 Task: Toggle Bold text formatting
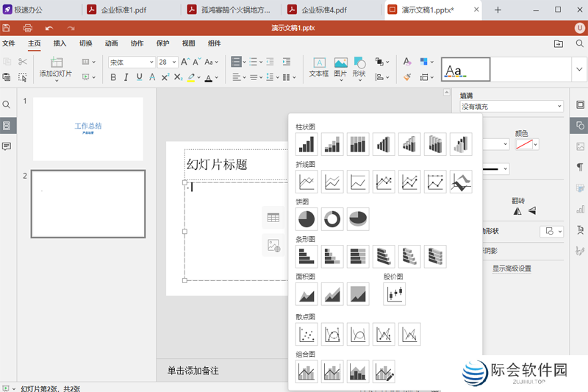point(113,77)
